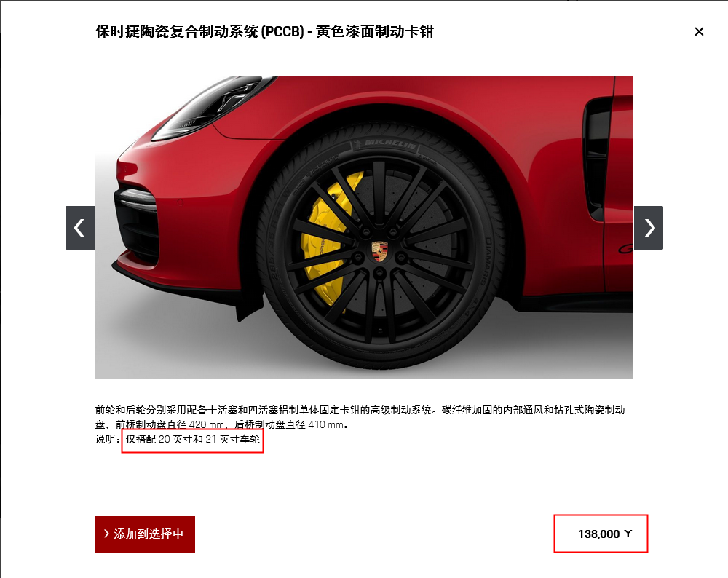Show the next image with right arrow

pos(648,227)
